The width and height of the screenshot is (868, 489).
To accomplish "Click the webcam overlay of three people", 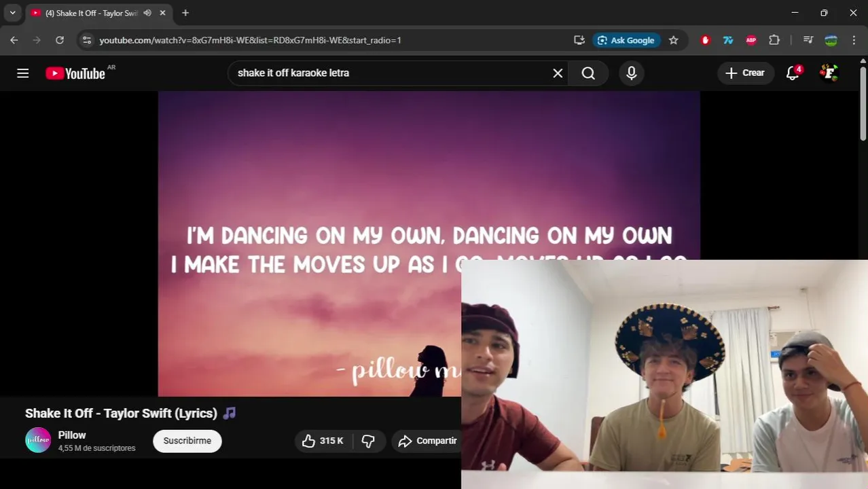I will pyautogui.click(x=664, y=374).
